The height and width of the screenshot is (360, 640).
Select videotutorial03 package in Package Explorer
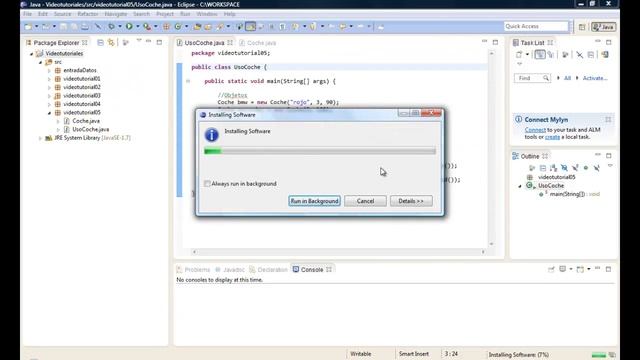pos(82,96)
